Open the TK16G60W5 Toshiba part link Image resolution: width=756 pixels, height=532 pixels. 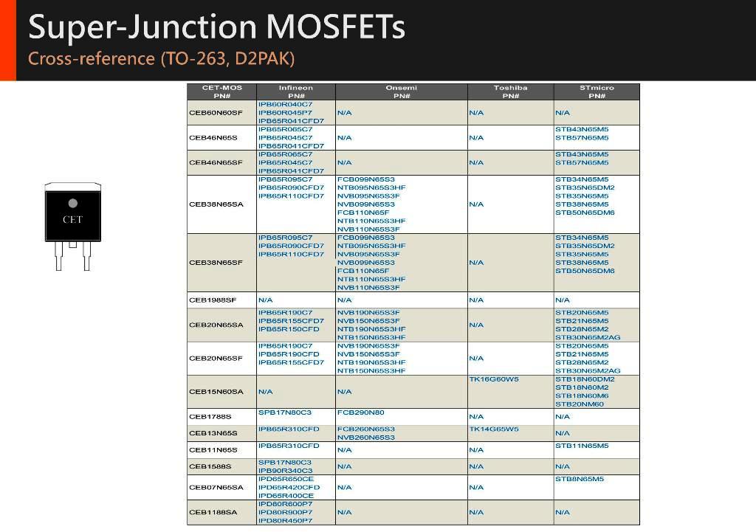[x=494, y=379]
